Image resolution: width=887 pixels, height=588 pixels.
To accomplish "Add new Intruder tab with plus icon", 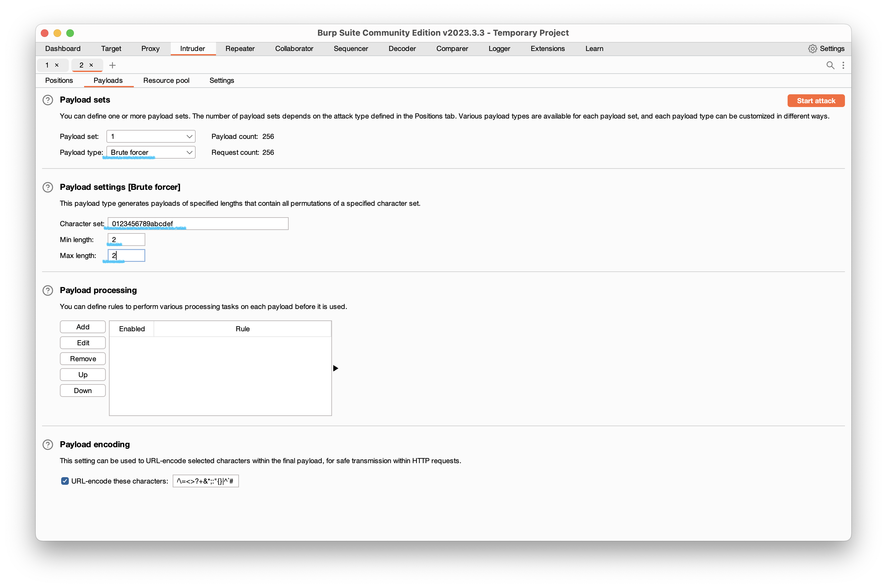I will tap(112, 65).
